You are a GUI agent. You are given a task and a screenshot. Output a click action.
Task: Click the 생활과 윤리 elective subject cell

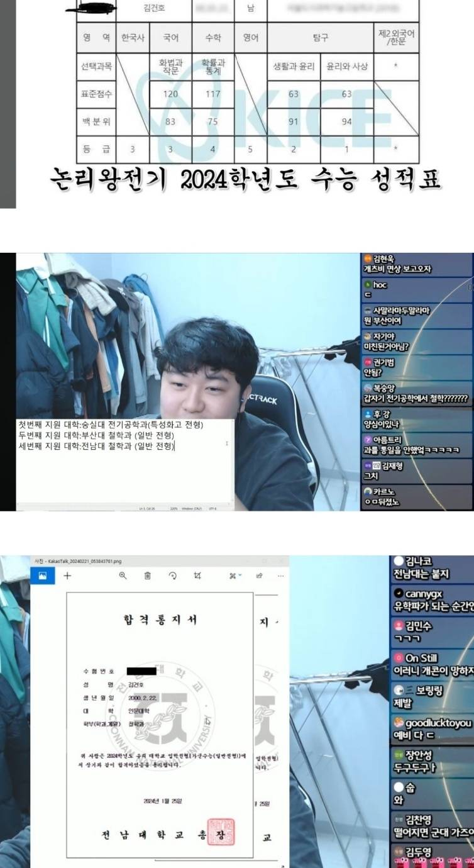pos(294,67)
